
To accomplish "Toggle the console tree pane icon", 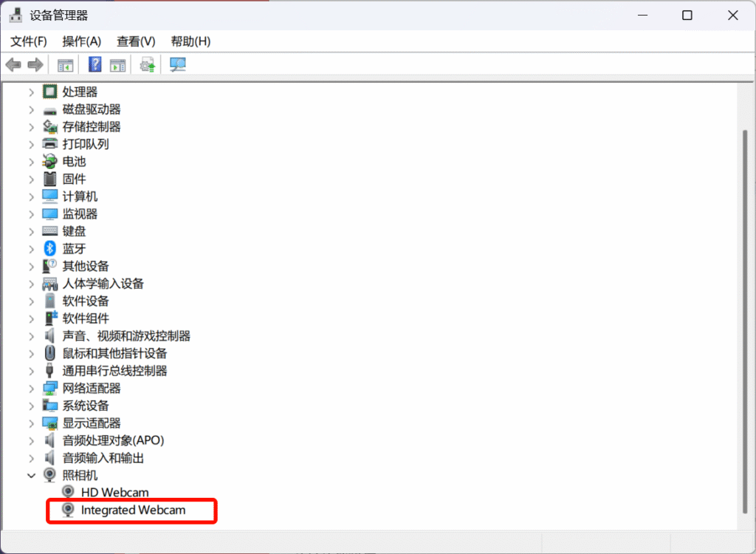I will (x=66, y=65).
